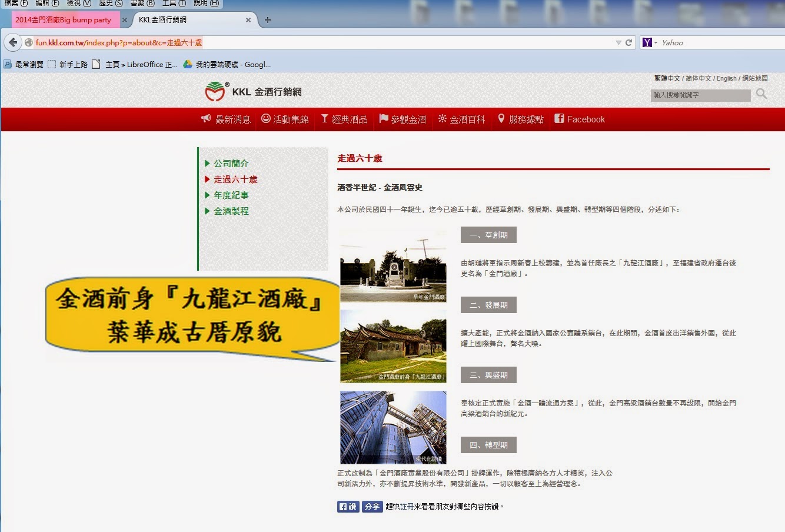785x532 pixels.
Task: Open the Google Drive 我的雲端硬碟 bookmark
Action: (x=227, y=64)
